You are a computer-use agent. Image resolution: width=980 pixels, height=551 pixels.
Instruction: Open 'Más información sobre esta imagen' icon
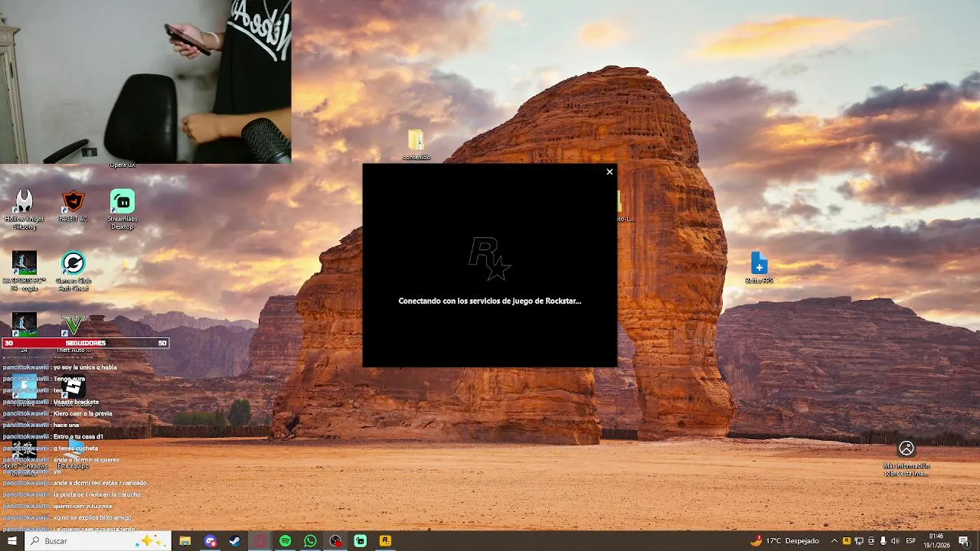tap(906, 458)
